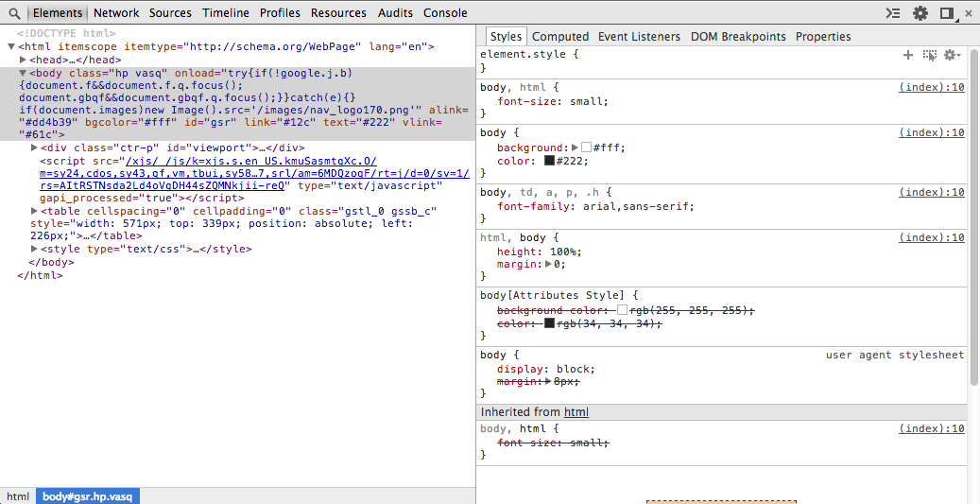Click body[Attributes Style] selector
The width and height of the screenshot is (980, 504).
tap(552, 295)
